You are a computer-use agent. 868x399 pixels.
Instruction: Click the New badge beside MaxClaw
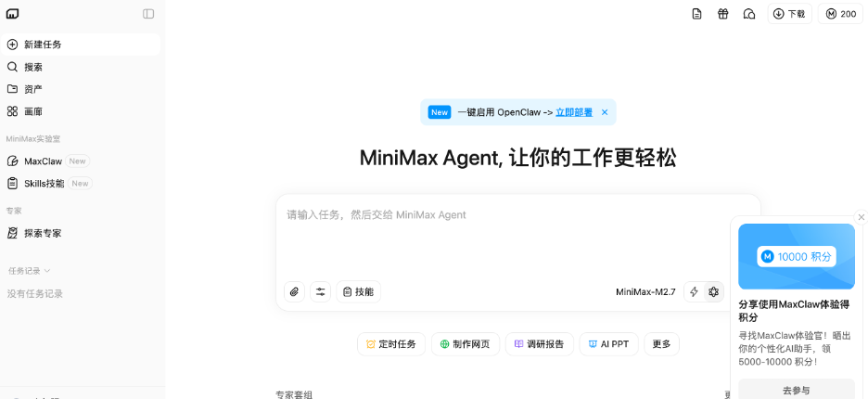(x=78, y=161)
